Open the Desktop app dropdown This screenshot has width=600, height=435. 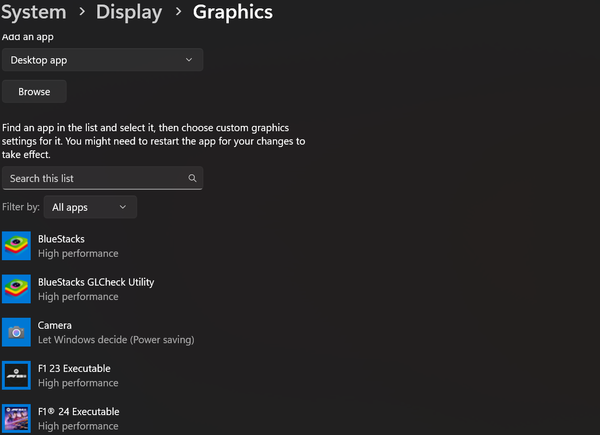[102, 60]
